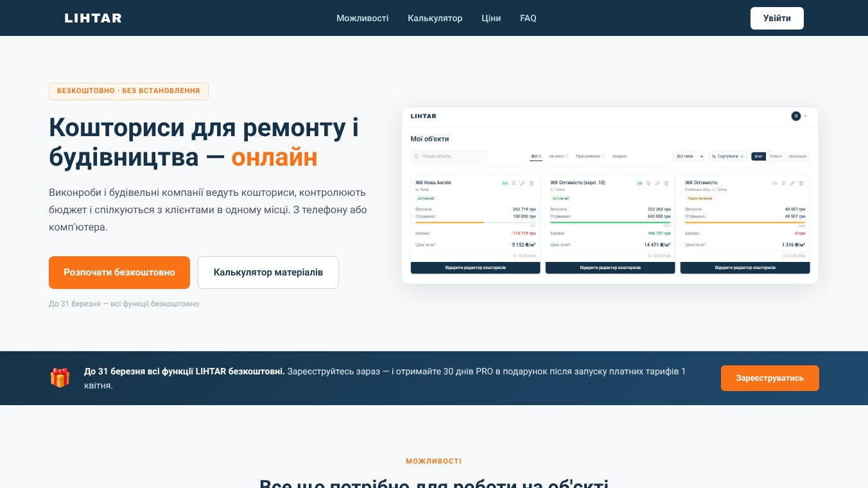Edit the Призупинений ЖК Оптимісто card with pencil
Viewport: 868px width, 488px height.
click(792, 183)
